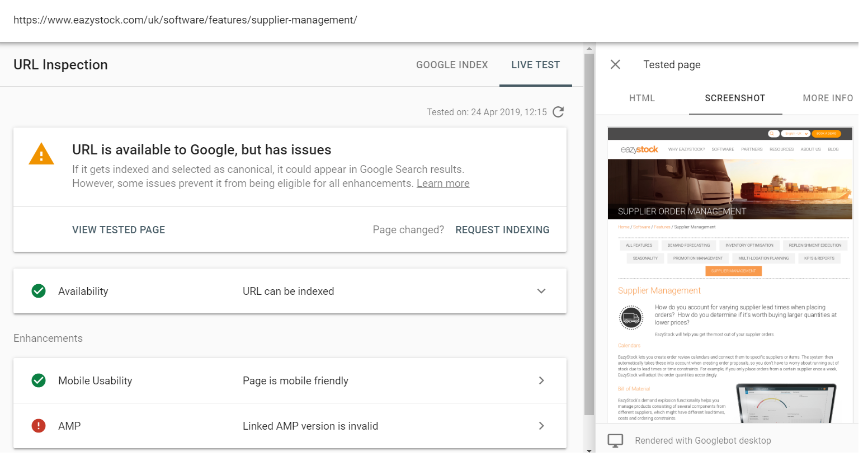868x461 pixels.
Task: Click the vertical scrollbar thumb
Action: [x=589, y=234]
